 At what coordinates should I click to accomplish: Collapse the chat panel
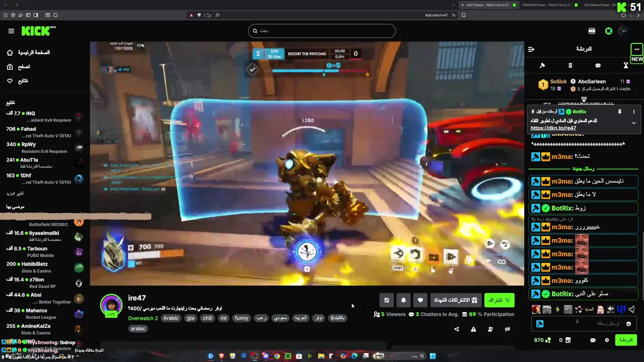coord(531,49)
